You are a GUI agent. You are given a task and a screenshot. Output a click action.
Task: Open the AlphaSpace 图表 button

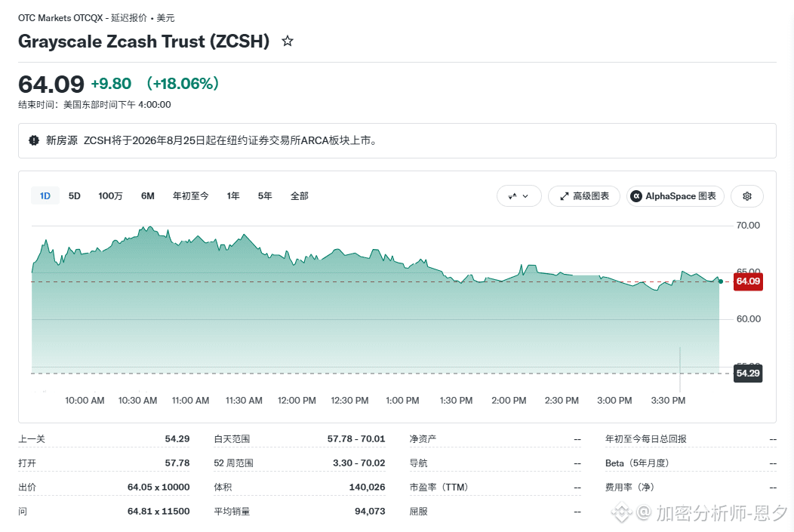[x=675, y=196]
